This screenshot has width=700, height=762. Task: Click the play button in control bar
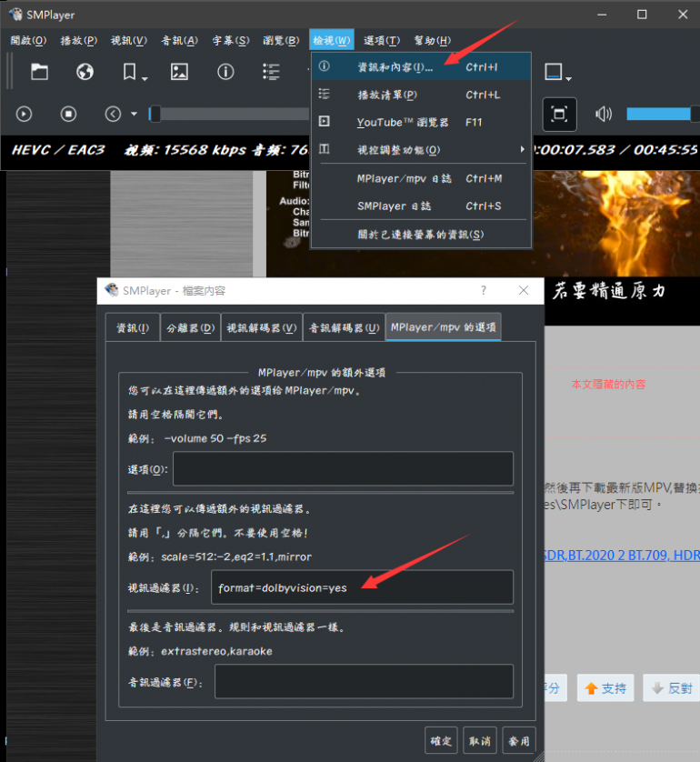[x=24, y=115]
